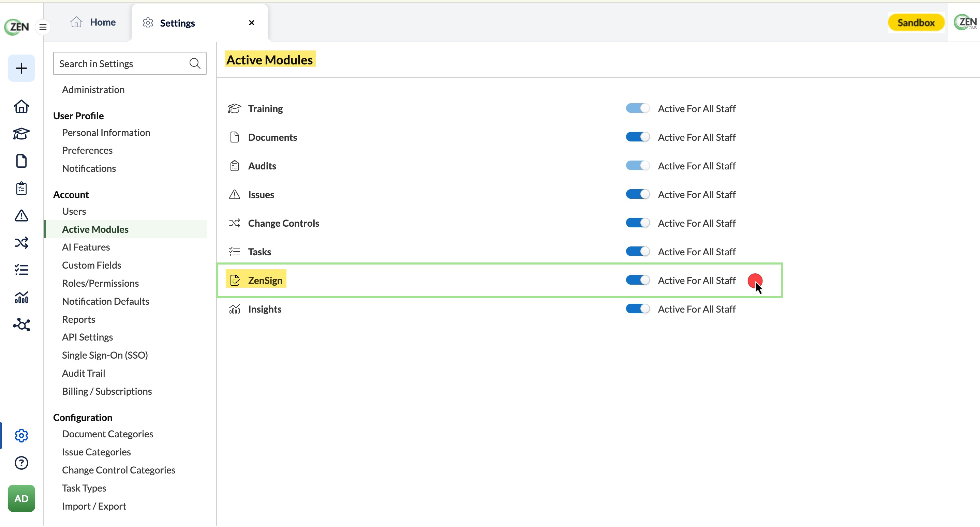
Task: Click the 'ZenSign' module name
Action: tap(265, 281)
